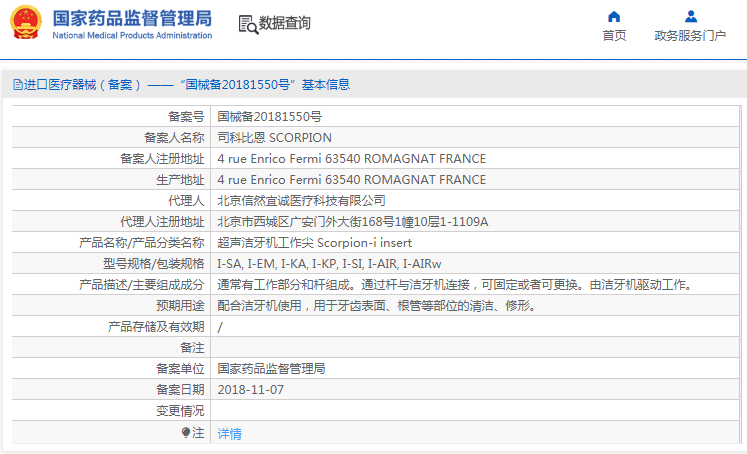Click the 产品描述 description text
Viewport: 747px width, 454px height.
coord(455,285)
